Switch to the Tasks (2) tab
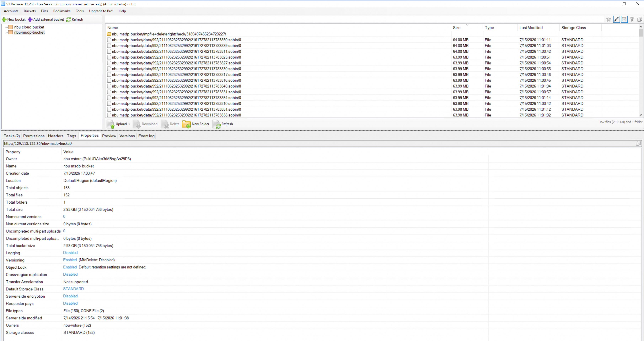 point(12,136)
